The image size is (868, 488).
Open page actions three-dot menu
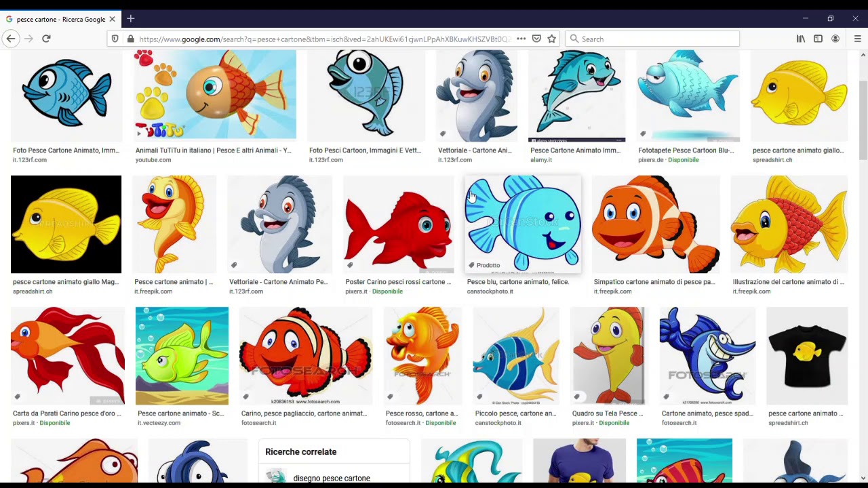coord(521,39)
